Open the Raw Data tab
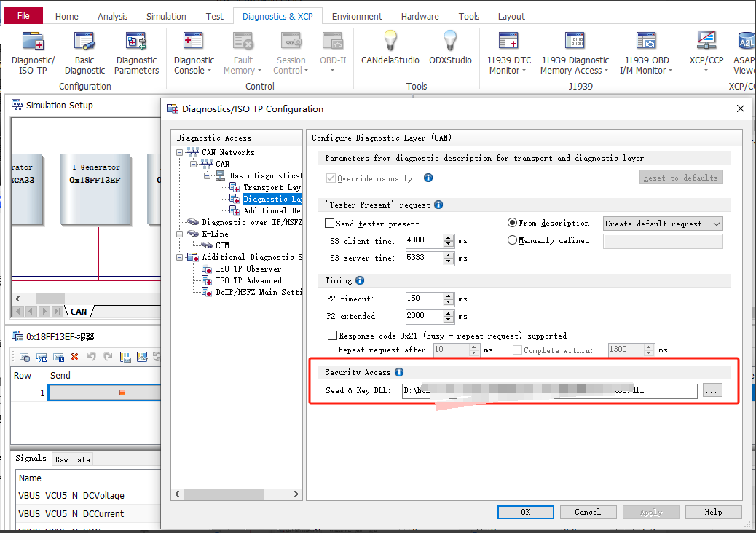The image size is (756, 533). 72,459
